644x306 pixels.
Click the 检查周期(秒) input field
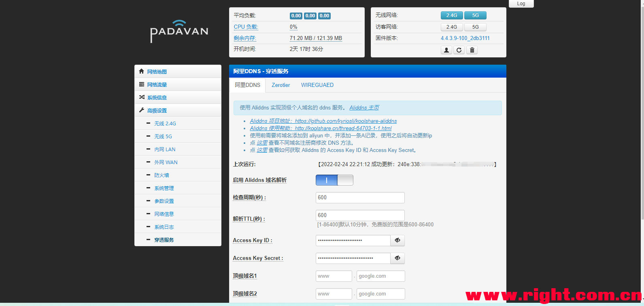click(360, 198)
